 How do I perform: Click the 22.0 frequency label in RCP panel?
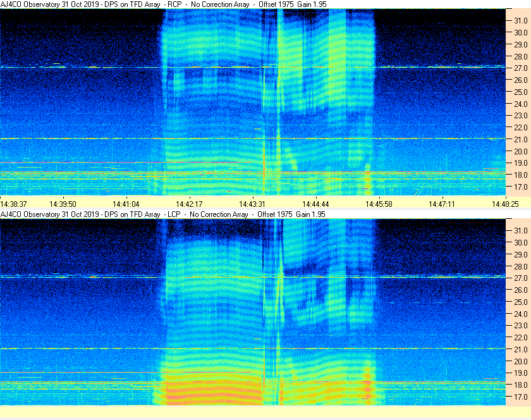tap(521, 128)
